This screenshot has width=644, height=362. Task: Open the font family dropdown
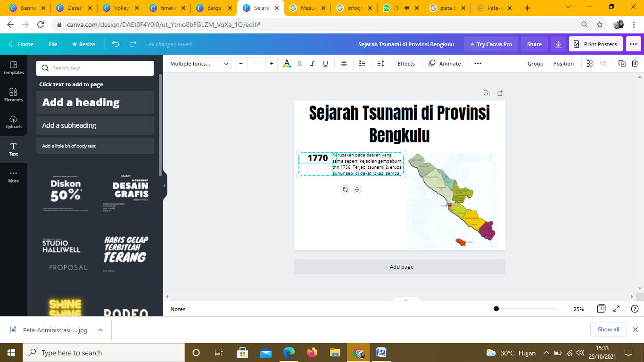click(x=200, y=64)
